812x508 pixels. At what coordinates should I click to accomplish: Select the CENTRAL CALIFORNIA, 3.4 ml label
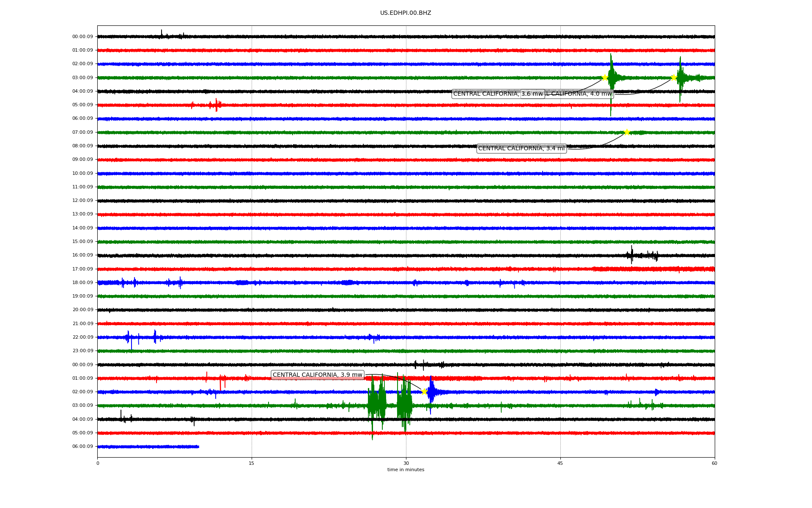[x=521, y=149]
